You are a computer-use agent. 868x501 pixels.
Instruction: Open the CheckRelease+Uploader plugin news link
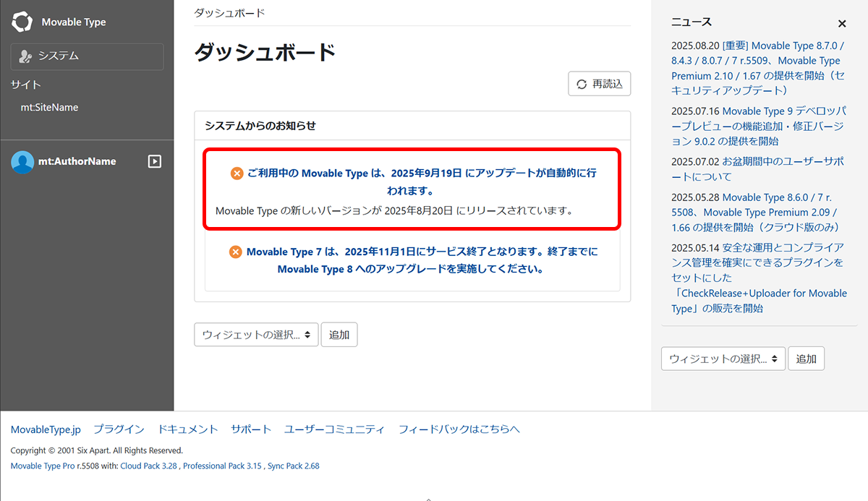click(759, 278)
